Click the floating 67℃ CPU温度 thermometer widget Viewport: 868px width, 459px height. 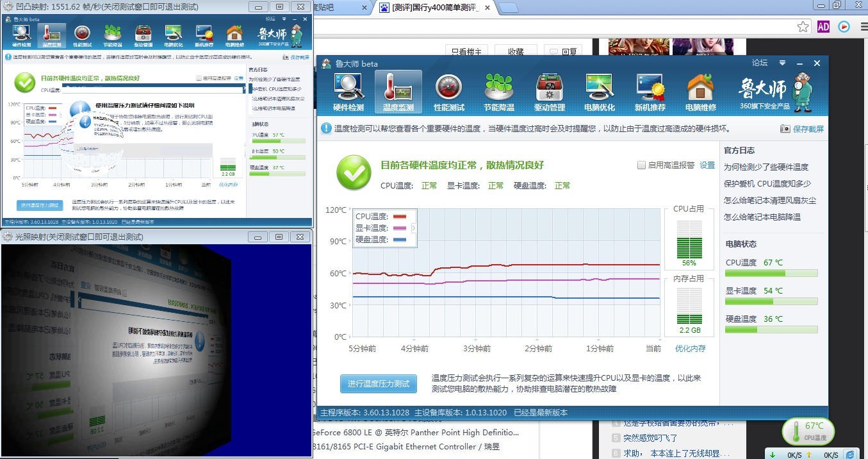coord(807,431)
